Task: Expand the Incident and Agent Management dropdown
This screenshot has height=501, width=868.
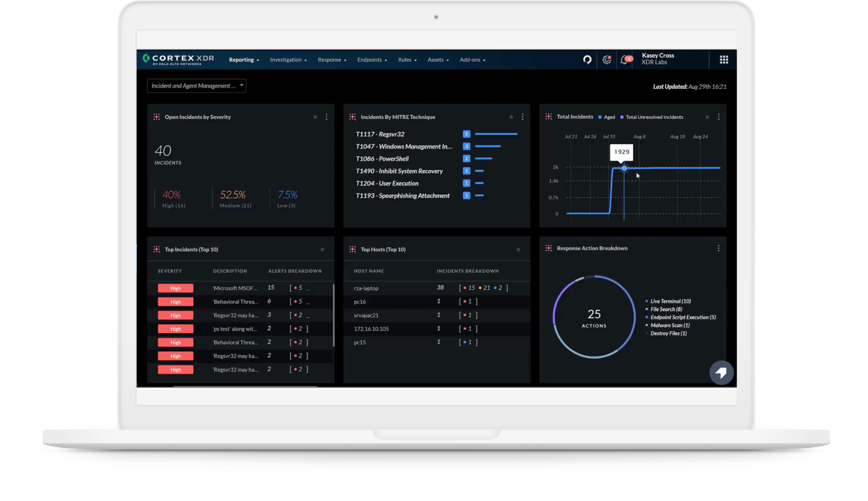Action: tap(197, 86)
